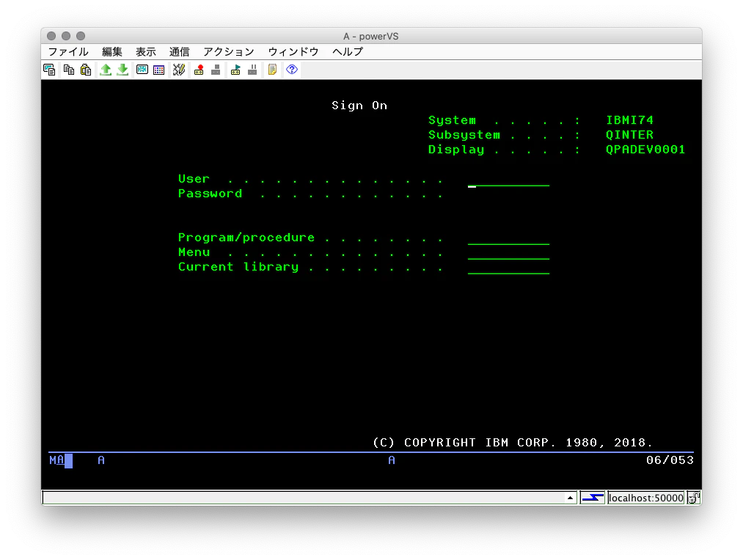Focus the Menu input field

[508, 254]
